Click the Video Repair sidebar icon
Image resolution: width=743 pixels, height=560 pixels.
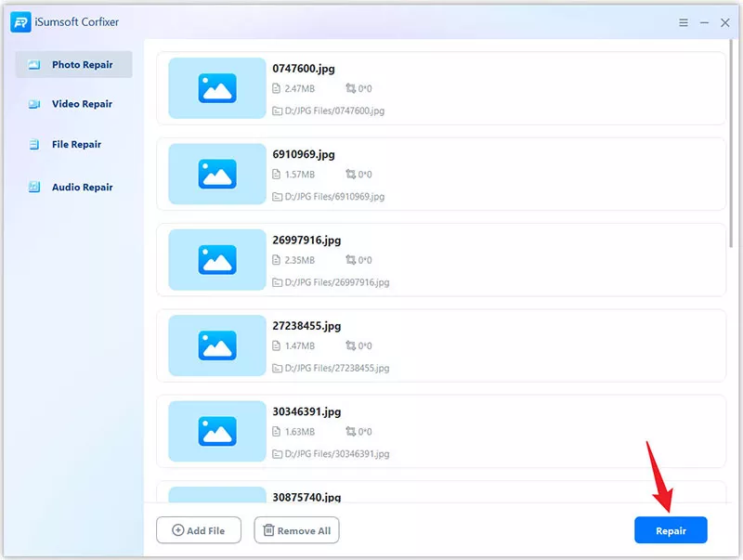[x=34, y=104]
